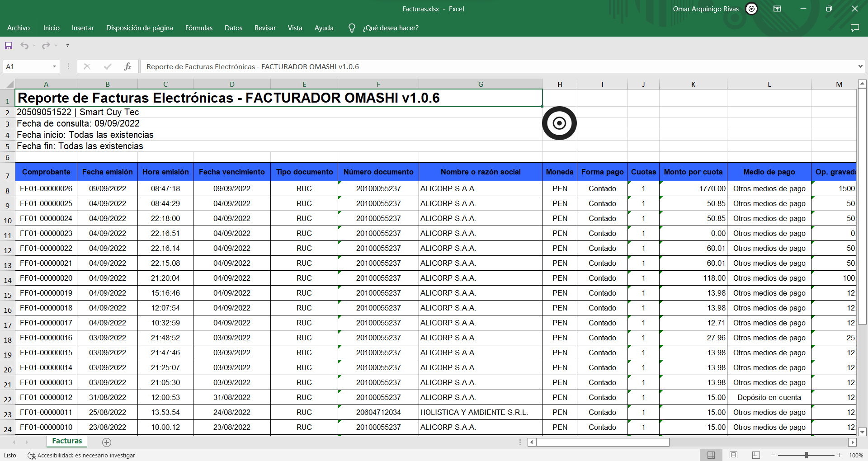Click the lightbulb Tell Me icon
This screenshot has width=868, height=461.
click(352, 28)
